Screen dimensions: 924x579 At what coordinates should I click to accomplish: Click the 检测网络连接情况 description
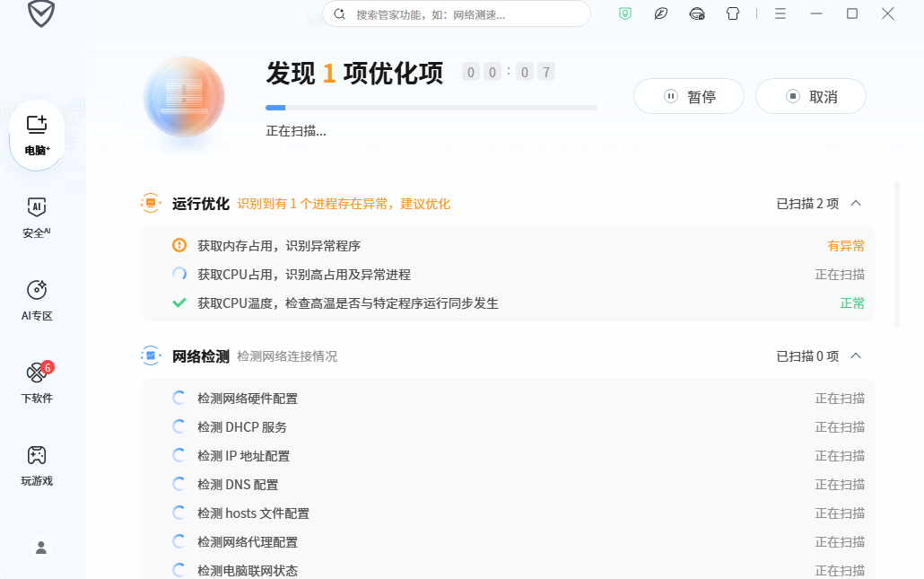(287, 356)
